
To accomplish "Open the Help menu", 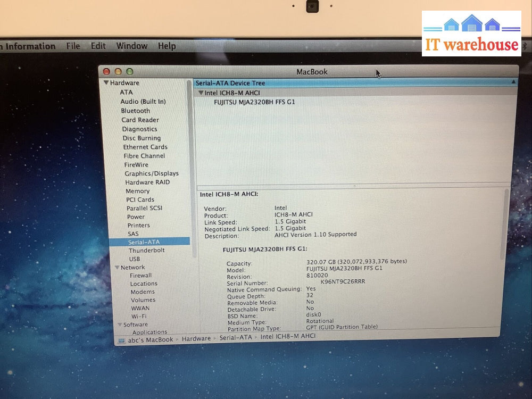I will coord(167,46).
